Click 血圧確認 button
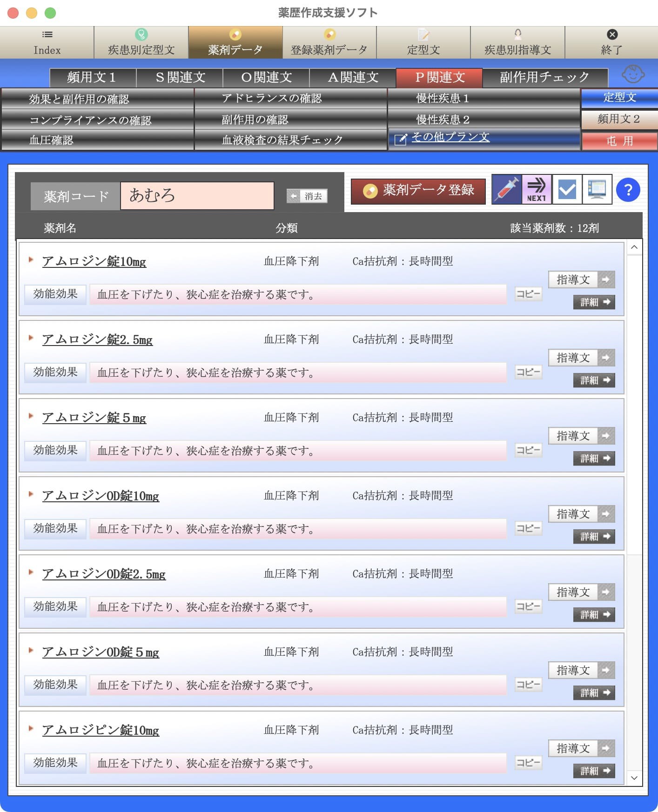 [97, 140]
